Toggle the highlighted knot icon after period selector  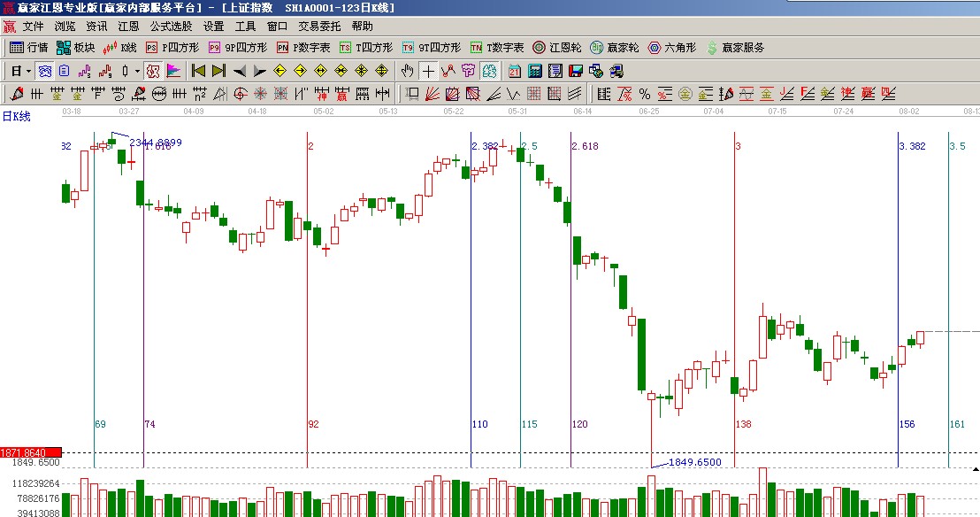(x=44, y=71)
